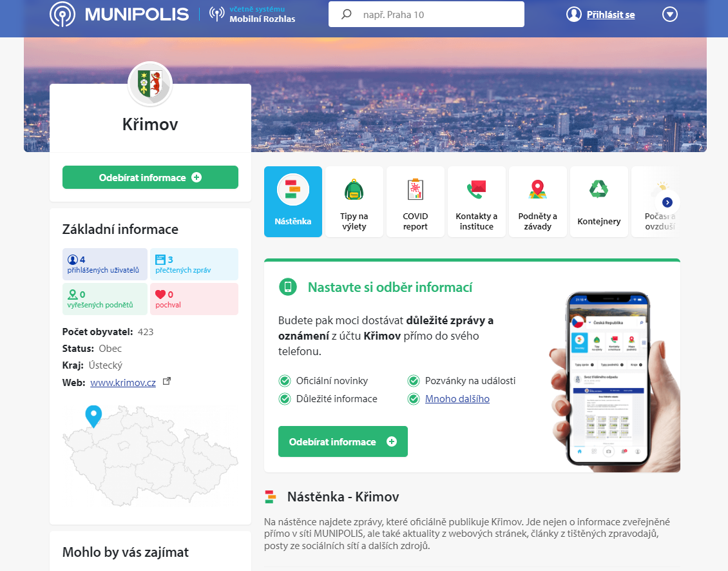Open the COVID report tile
The image size is (728, 571).
(415, 202)
